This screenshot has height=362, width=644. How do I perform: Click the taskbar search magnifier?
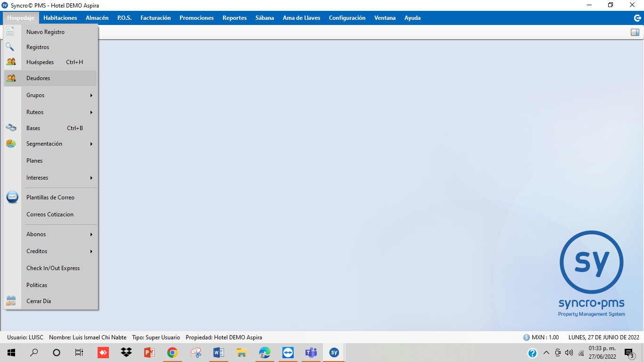pos(34,353)
